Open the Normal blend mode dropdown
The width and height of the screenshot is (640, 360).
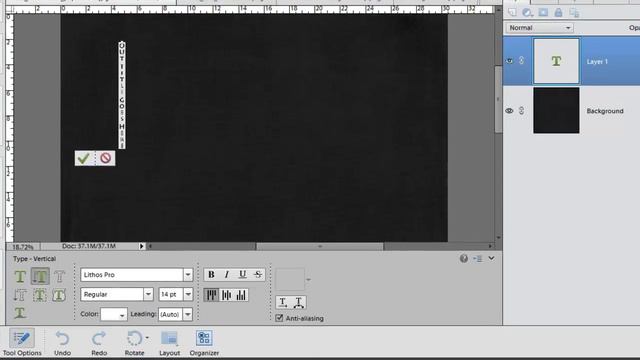pyautogui.click(x=539, y=28)
